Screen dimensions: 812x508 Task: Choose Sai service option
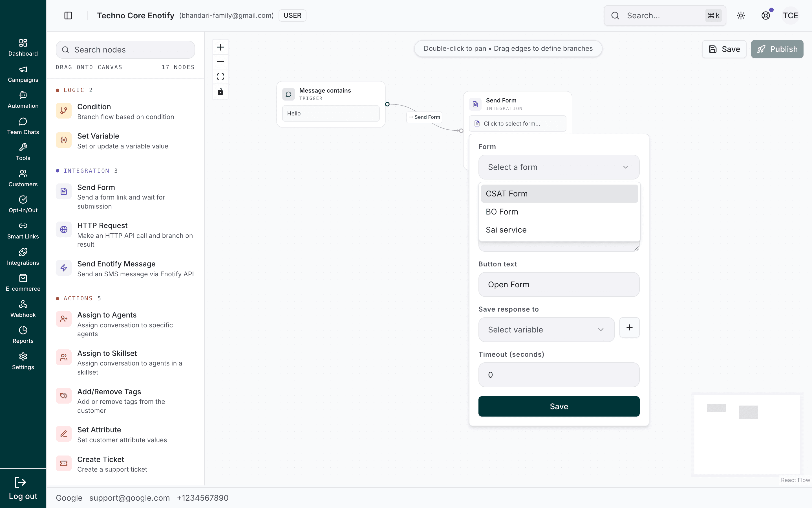pos(559,230)
